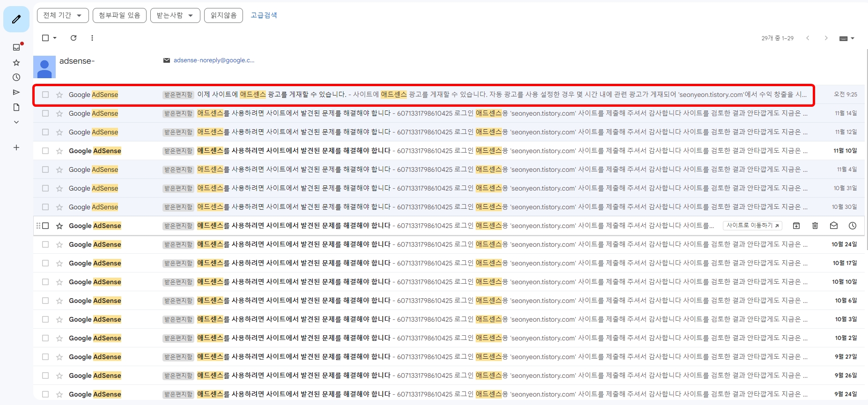Open the 전체 기간 date filter dropdown

63,15
